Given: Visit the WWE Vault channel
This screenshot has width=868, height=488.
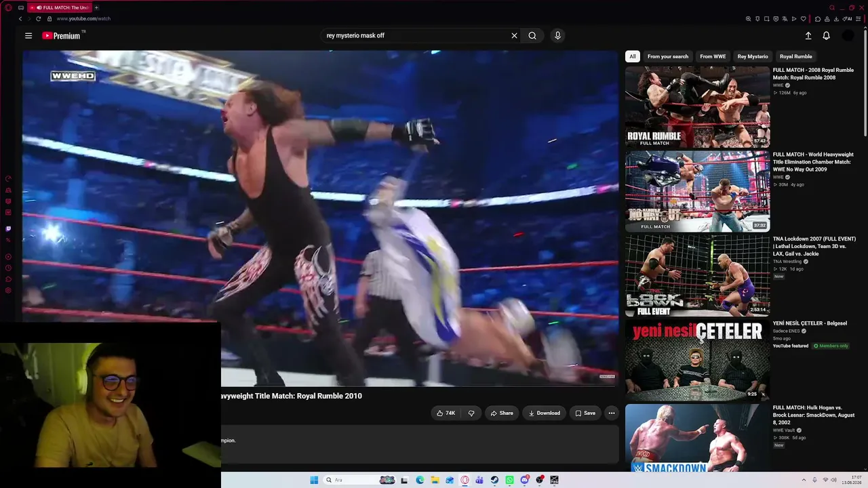Looking at the screenshot, I should 783,430.
